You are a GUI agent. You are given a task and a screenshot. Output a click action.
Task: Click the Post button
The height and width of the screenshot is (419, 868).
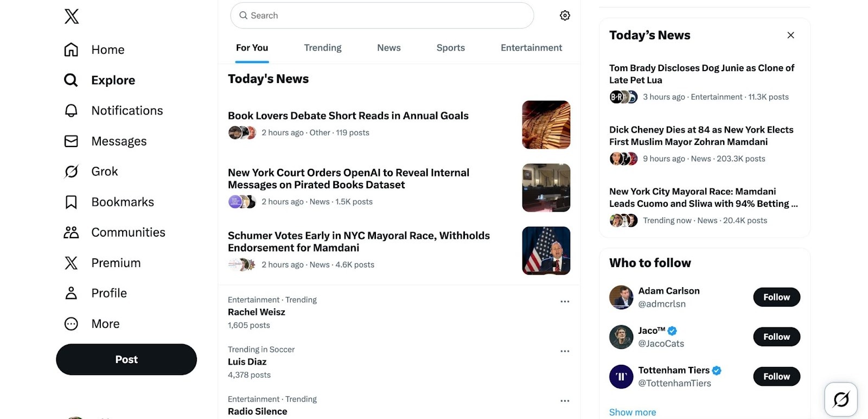(x=126, y=359)
